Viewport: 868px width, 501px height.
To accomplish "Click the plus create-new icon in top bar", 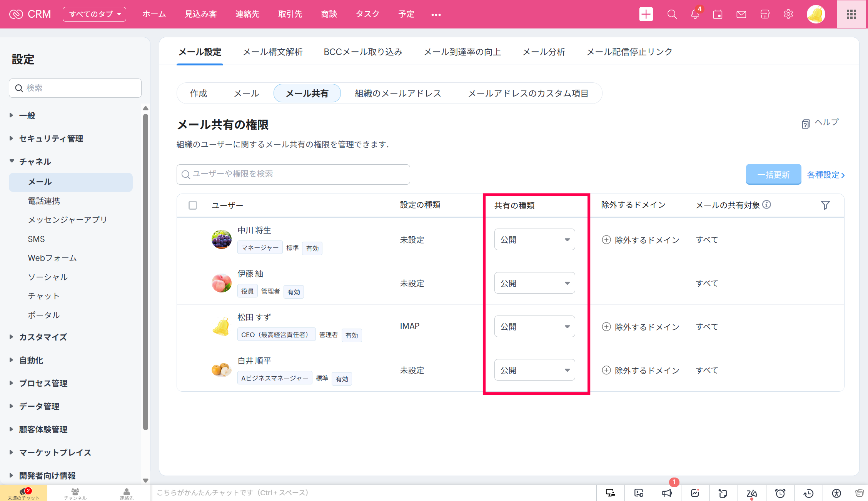I will (x=646, y=14).
